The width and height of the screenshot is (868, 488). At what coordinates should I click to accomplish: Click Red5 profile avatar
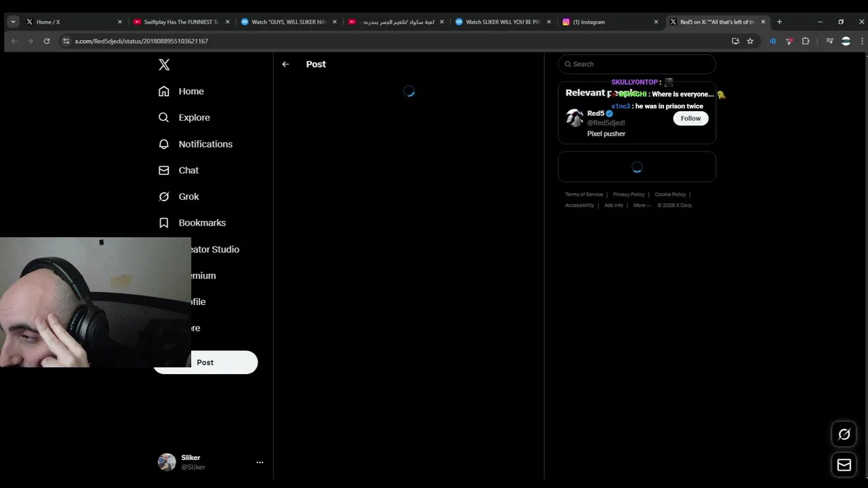(x=574, y=118)
